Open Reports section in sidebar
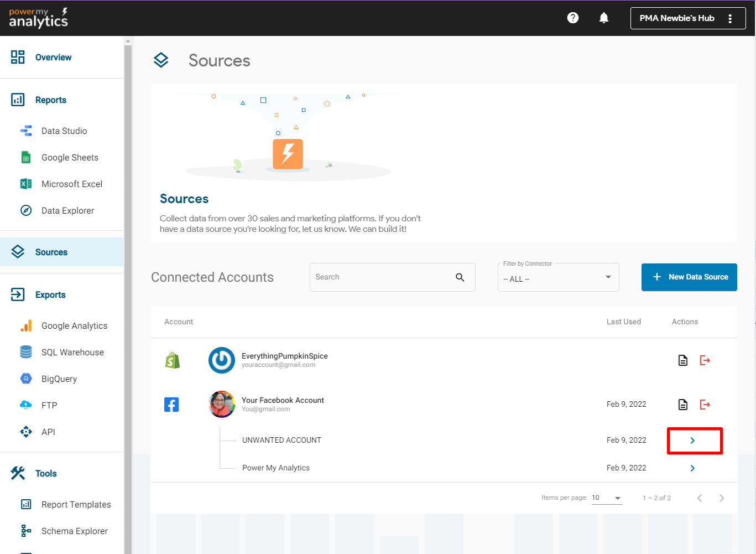This screenshot has height=554, width=756. (x=51, y=100)
